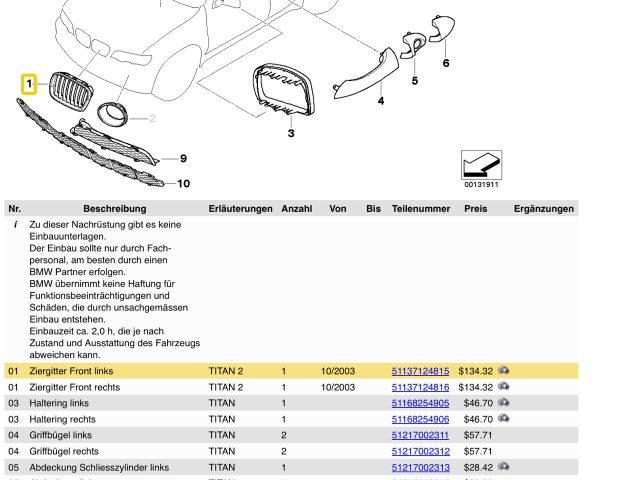The image size is (640, 480).
Task: Click the Teilenummer column header
Action: click(420, 209)
